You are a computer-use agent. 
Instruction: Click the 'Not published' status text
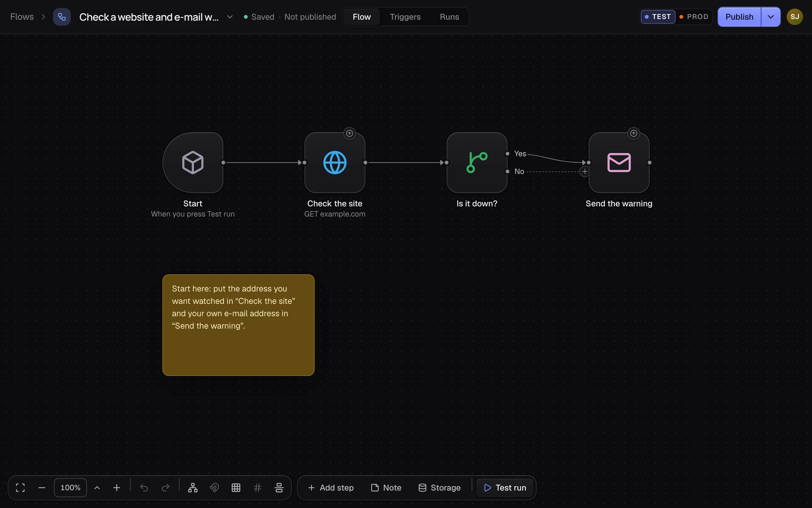(x=310, y=17)
